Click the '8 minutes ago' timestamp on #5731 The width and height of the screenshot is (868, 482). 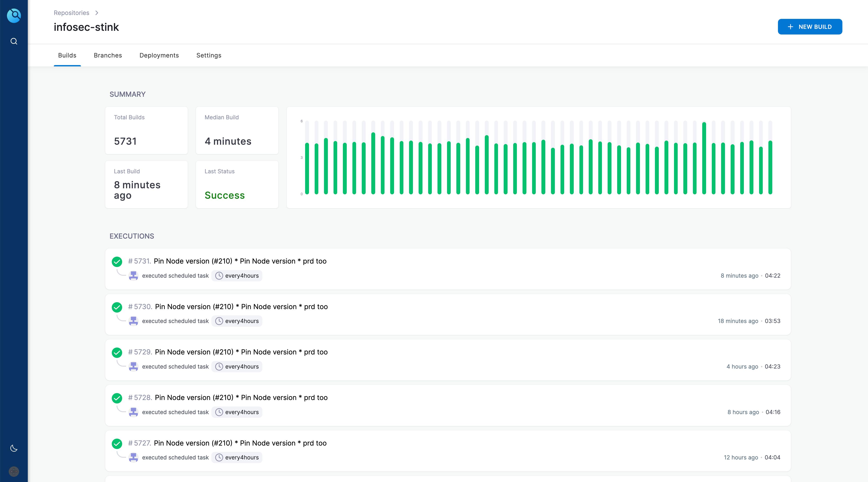739,275
